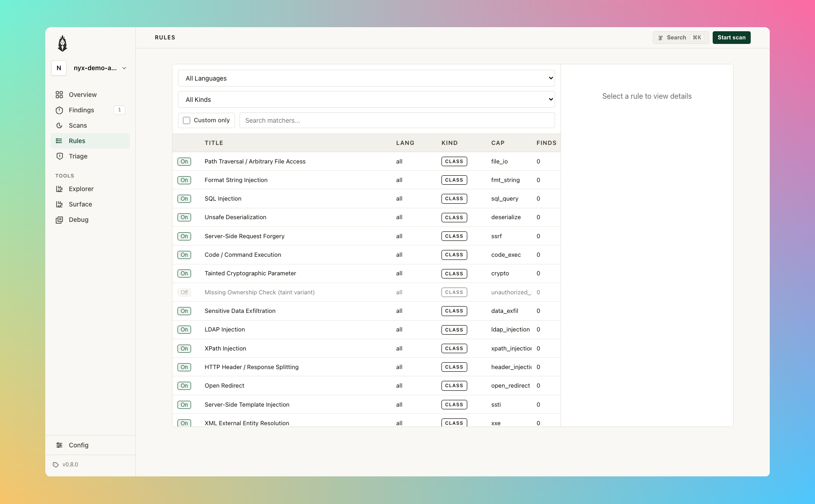Enable Missing Ownership Check rule
The image size is (815, 504).
click(x=184, y=293)
